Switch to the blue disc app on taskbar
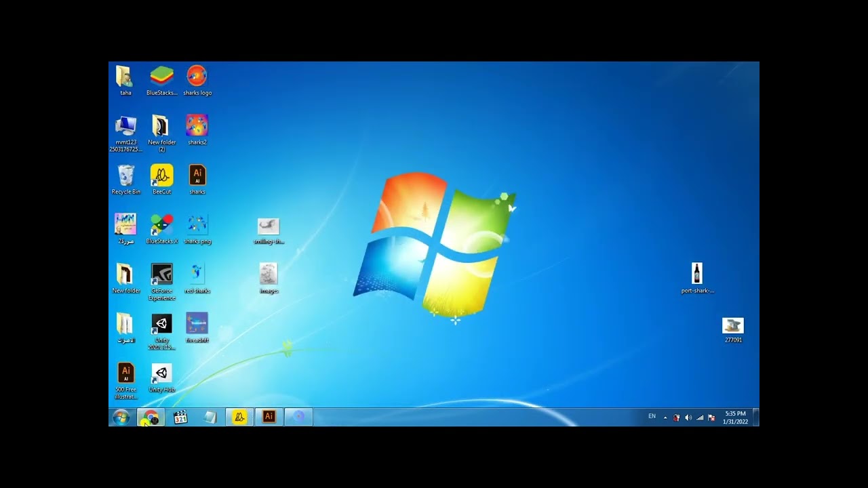The image size is (868, 488). pyautogui.click(x=298, y=417)
